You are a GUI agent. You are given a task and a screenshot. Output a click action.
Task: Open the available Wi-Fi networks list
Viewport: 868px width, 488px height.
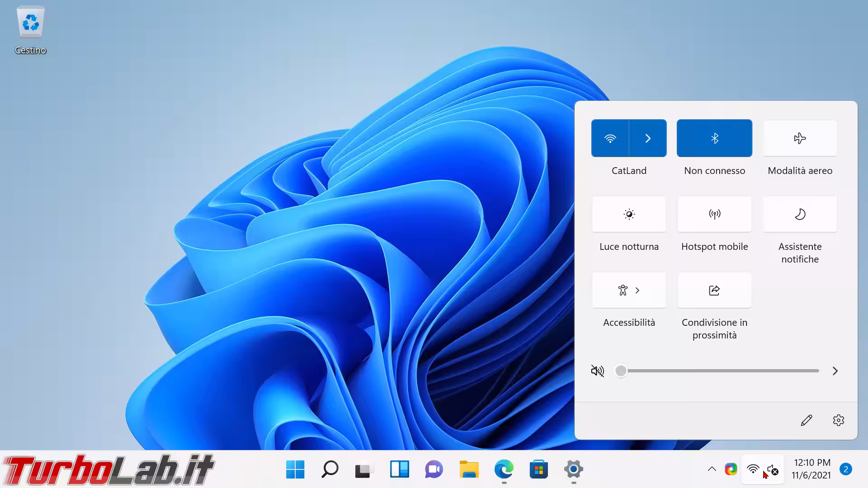tap(648, 138)
